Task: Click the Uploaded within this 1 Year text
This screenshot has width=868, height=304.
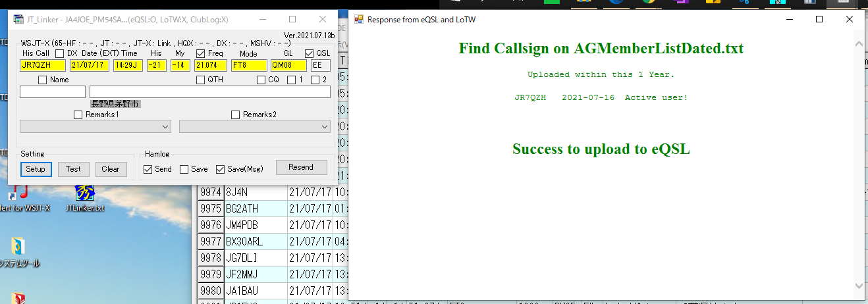Action: click(x=601, y=74)
